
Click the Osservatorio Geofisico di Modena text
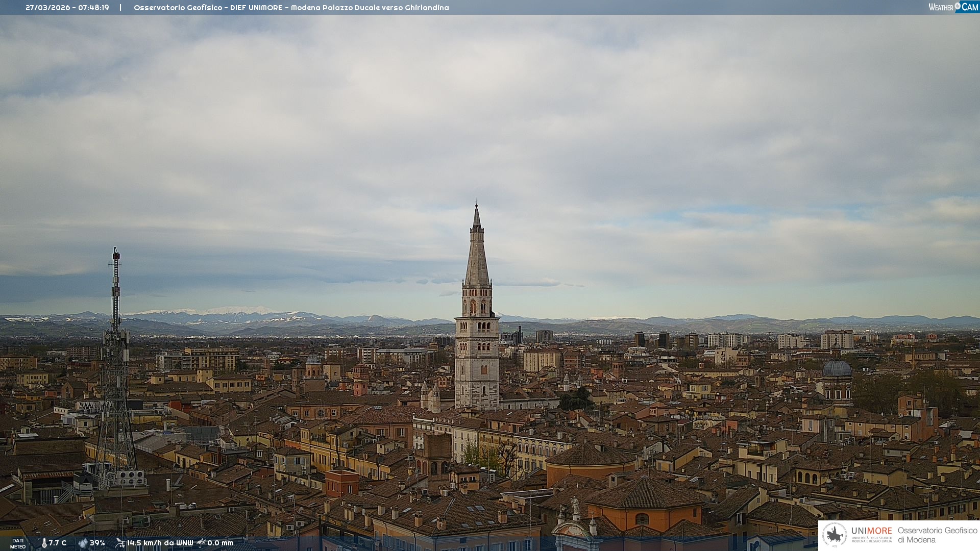pyautogui.click(x=937, y=535)
